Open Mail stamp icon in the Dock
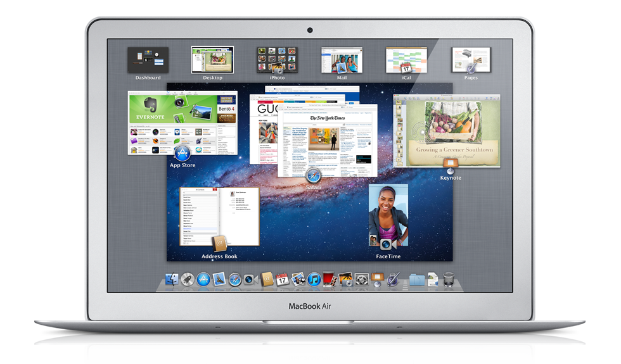The width and height of the screenshot is (621, 364). coord(219,279)
